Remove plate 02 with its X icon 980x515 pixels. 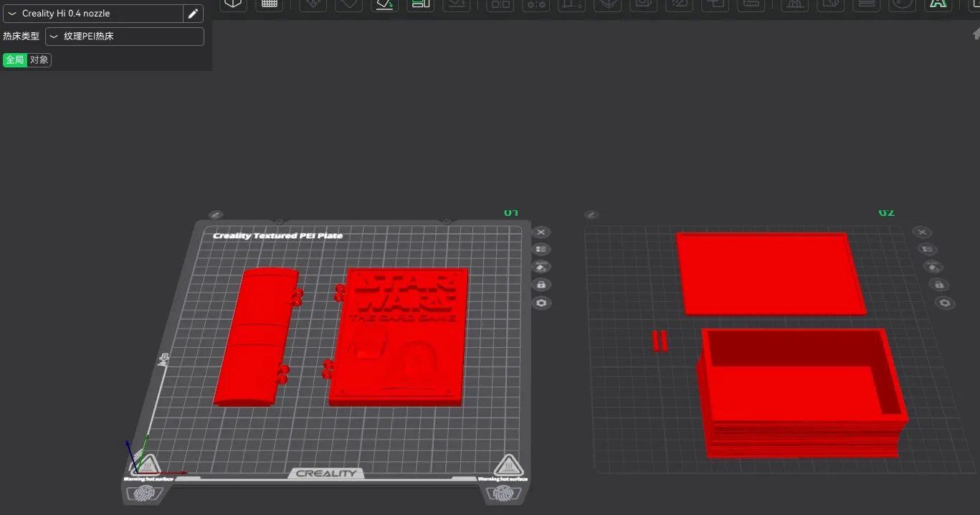923,232
